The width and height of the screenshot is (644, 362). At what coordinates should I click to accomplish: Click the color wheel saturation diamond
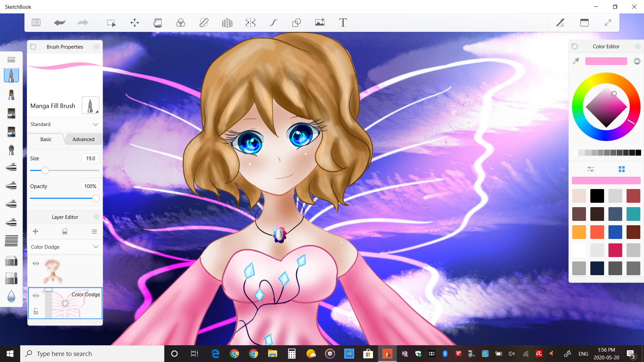tap(606, 107)
